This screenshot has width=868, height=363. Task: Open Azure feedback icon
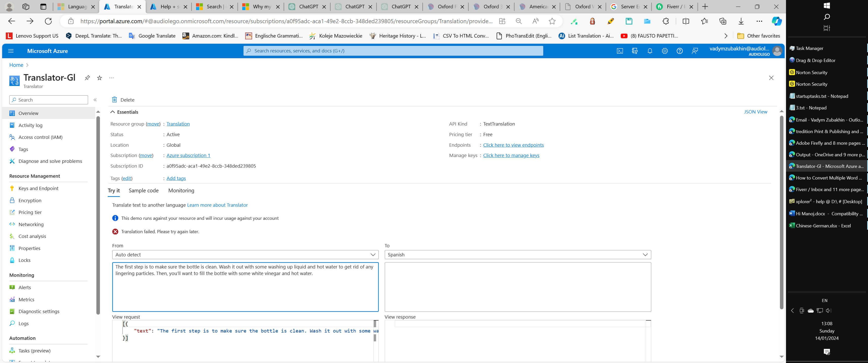pos(695,51)
